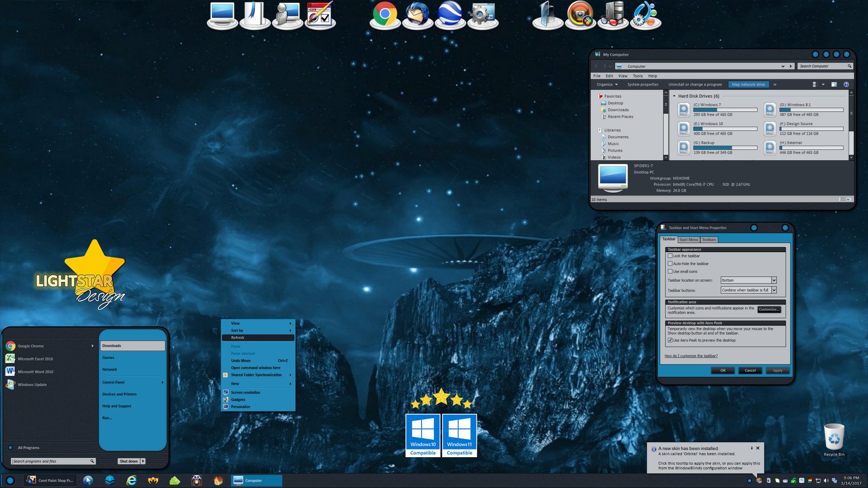Viewport: 868px width, 488px height.
Task: Open the mail envelope tray icon
Action: tap(785, 480)
